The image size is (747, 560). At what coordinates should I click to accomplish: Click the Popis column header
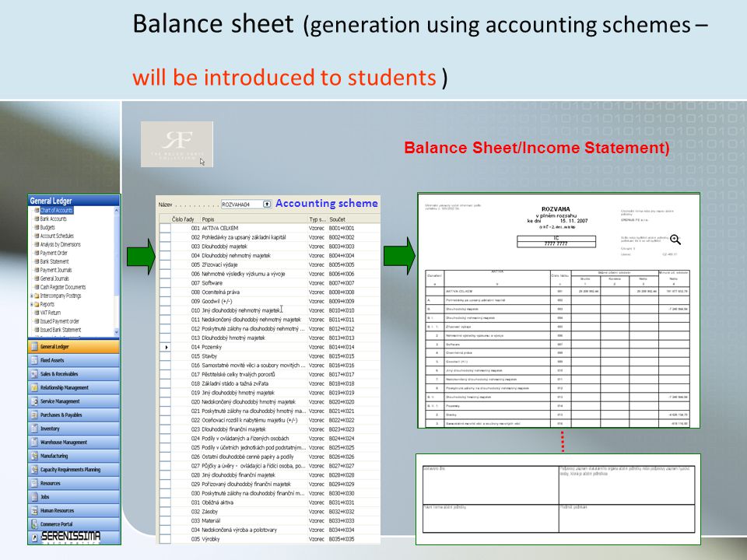click(x=254, y=219)
